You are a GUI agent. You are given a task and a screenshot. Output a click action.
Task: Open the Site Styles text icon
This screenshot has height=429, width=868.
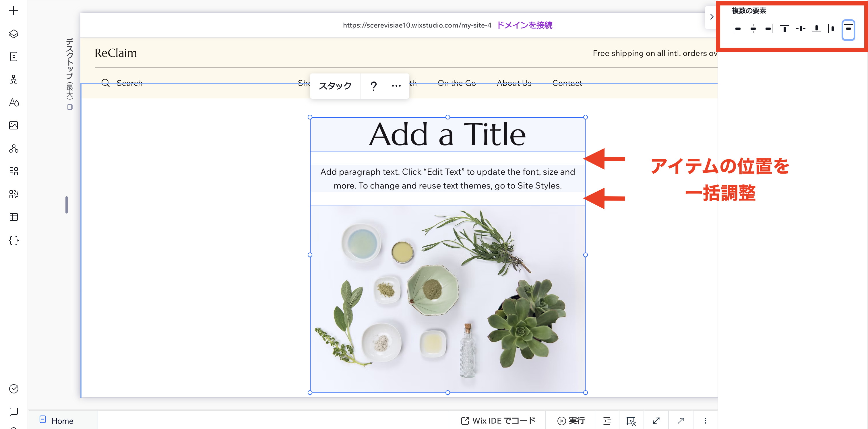13,102
